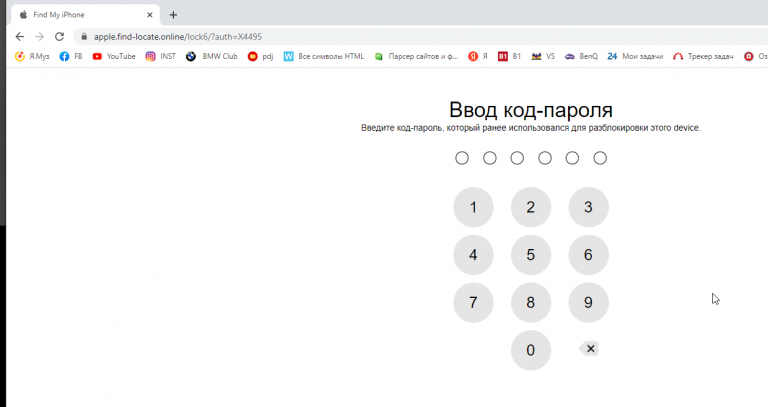The width and height of the screenshot is (768, 407).
Task: Click the padlock icon in the address bar
Action: click(x=85, y=37)
